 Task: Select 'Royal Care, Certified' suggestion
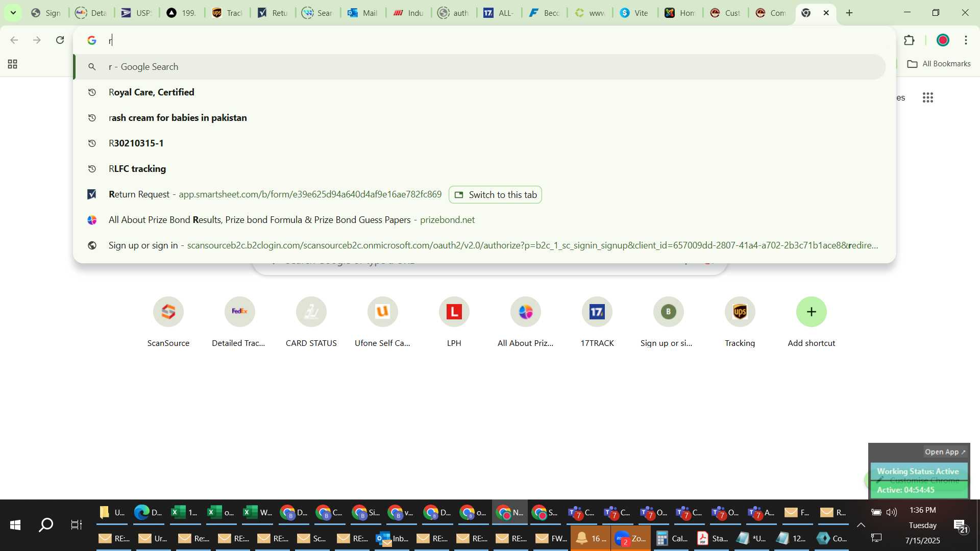(x=480, y=92)
